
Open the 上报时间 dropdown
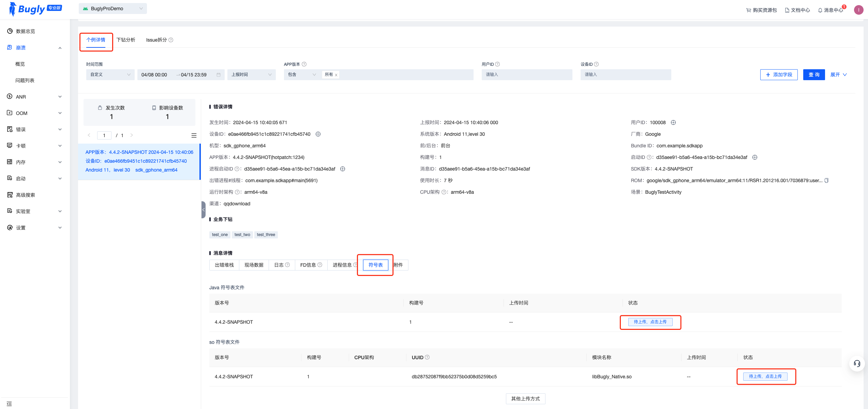pyautogui.click(x=252, y=75)
